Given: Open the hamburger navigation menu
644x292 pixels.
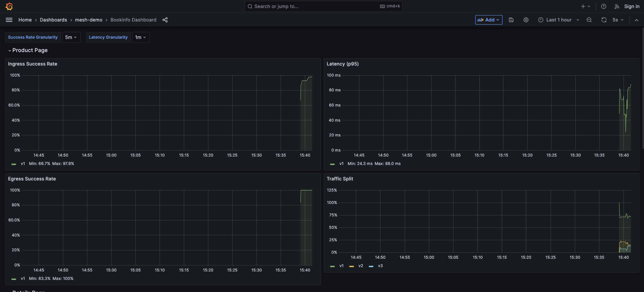Looking at the screenshot, I should click(9, 20).
